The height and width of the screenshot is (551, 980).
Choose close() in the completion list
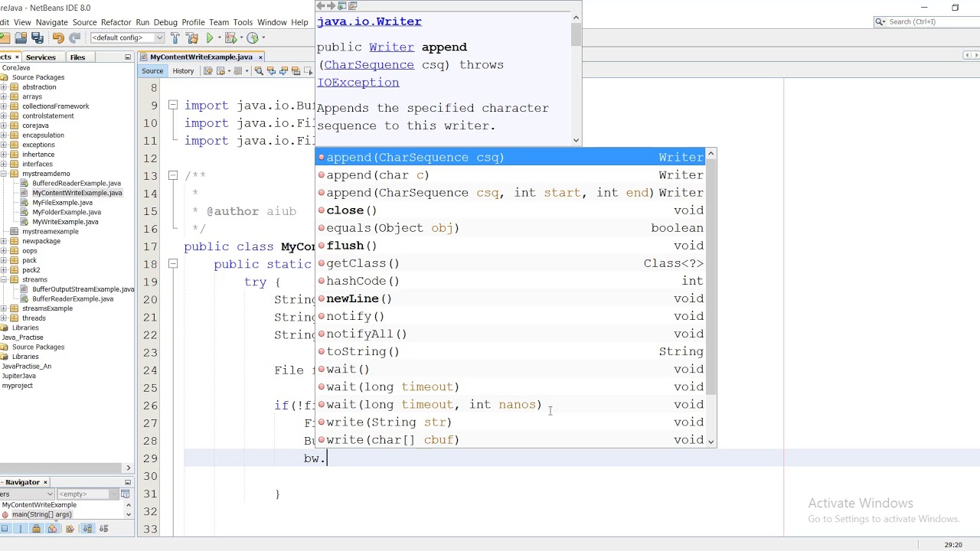coord(511,210)
